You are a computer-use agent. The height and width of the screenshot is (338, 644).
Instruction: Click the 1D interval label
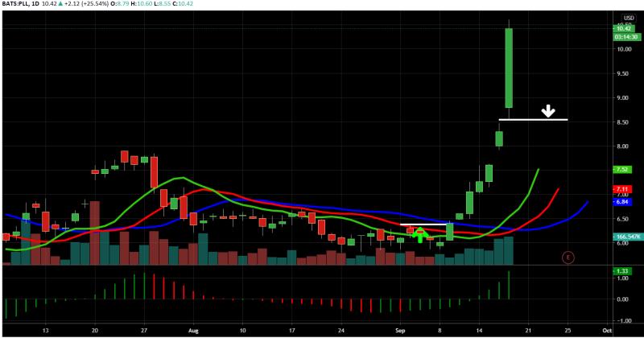tap(35, 4)
